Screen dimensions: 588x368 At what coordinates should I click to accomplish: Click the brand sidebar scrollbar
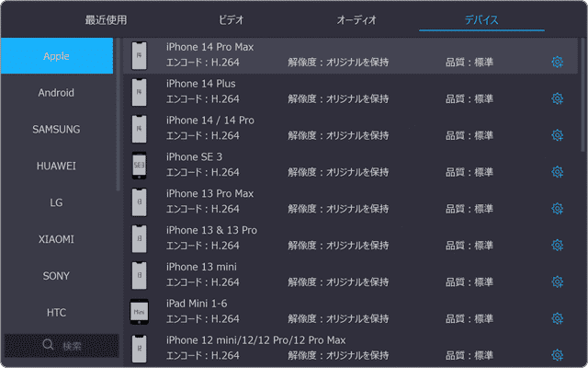(118, 114)
